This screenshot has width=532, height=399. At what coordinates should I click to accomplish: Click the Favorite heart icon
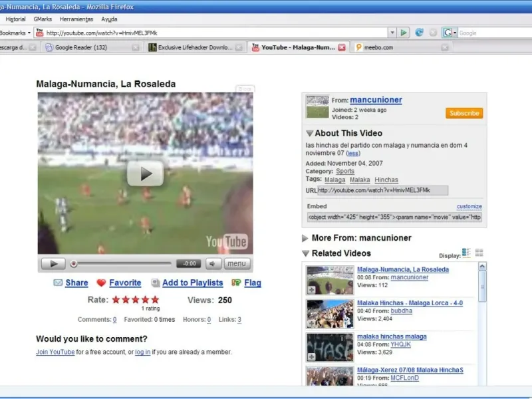coord(101,283)
